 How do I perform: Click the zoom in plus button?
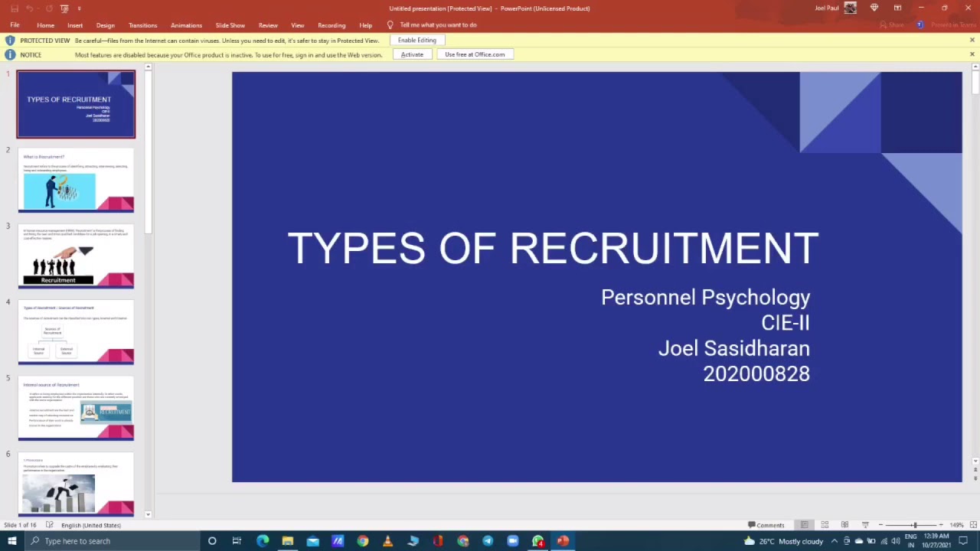pyautogui.click(x=941, y=525)
